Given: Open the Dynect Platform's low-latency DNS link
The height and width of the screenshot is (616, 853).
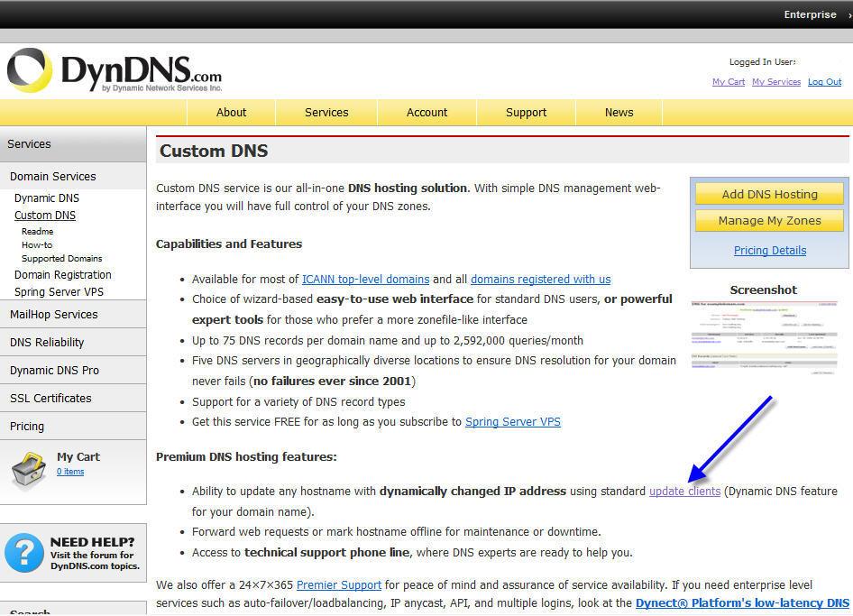Looking at the screenshot, I should (743, 603).
